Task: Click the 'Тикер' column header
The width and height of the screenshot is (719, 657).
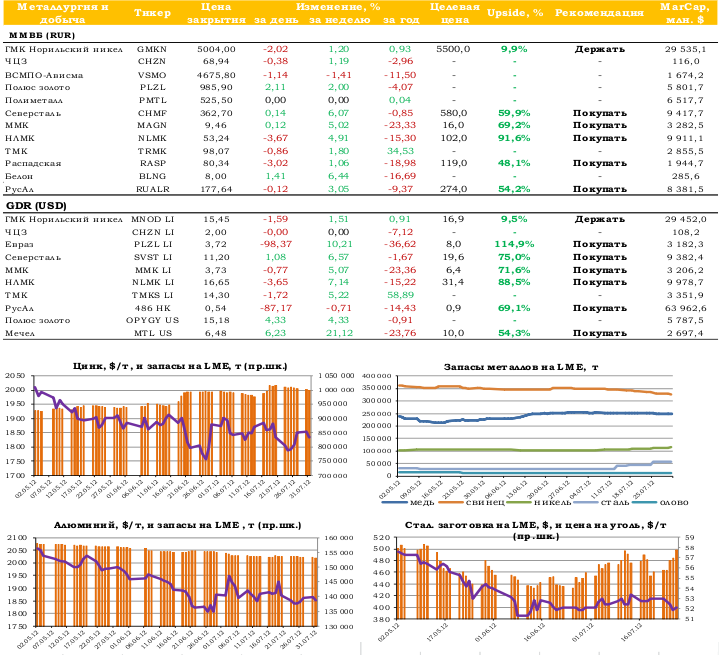Action: (152, 13)
